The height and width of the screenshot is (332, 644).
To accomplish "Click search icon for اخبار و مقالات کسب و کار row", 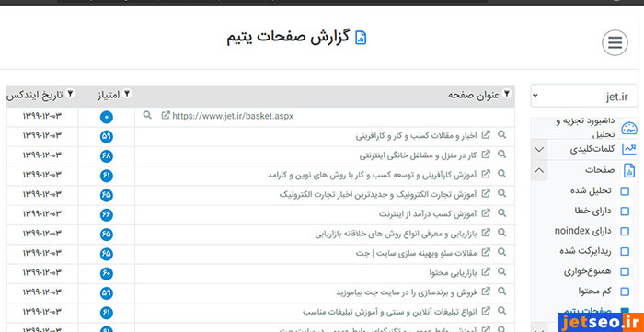I will [x=501, y=134].
